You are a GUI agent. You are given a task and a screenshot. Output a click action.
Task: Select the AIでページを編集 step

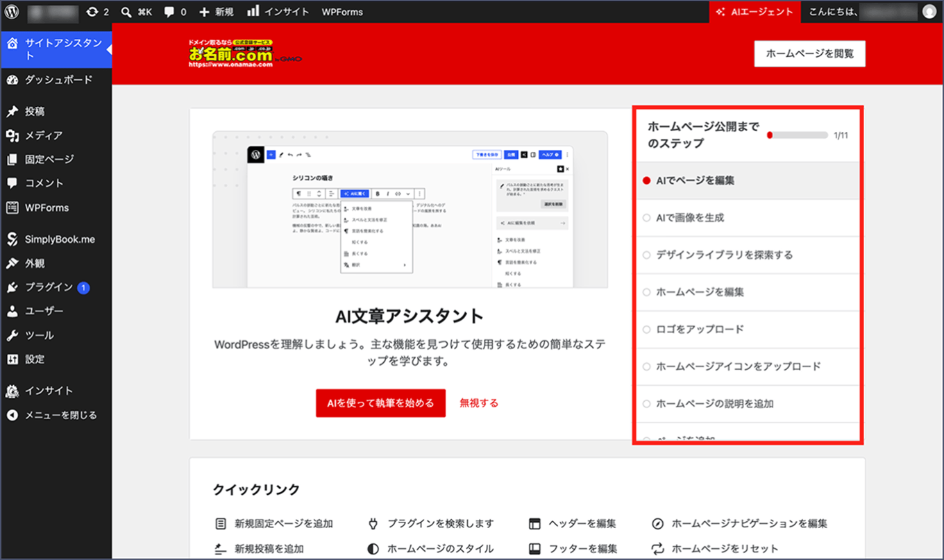748,180
